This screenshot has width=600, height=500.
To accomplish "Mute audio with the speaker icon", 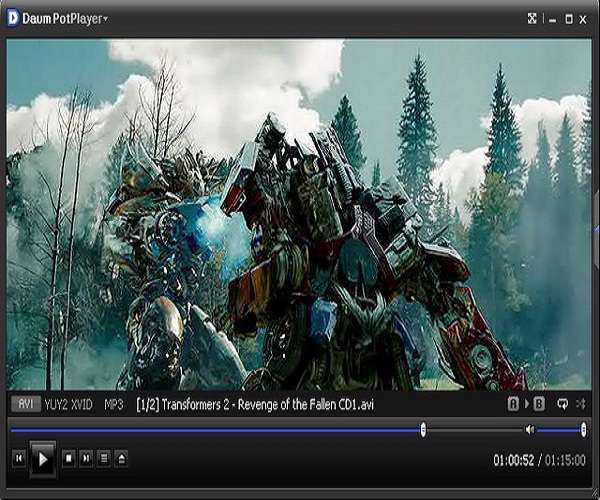I will click(530, 430).
